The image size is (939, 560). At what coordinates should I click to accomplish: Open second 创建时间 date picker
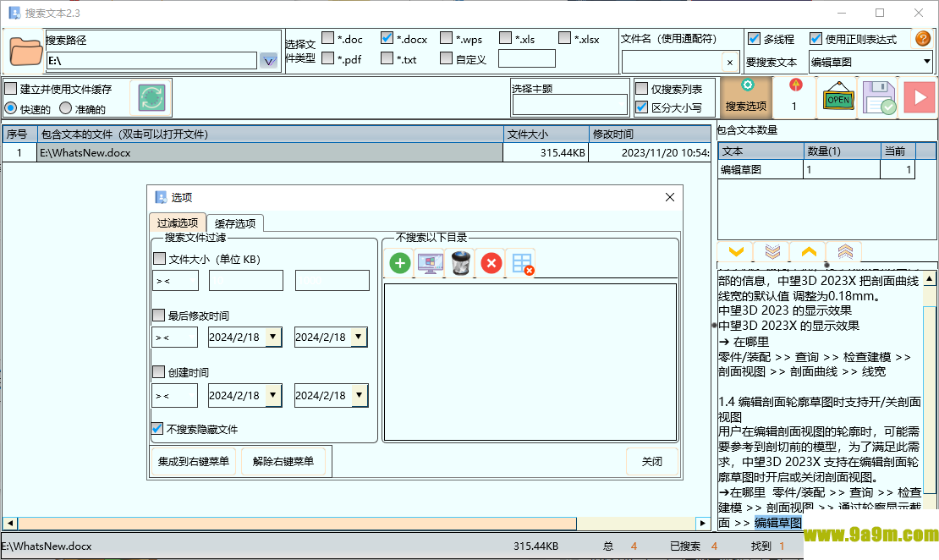(359, 395)
